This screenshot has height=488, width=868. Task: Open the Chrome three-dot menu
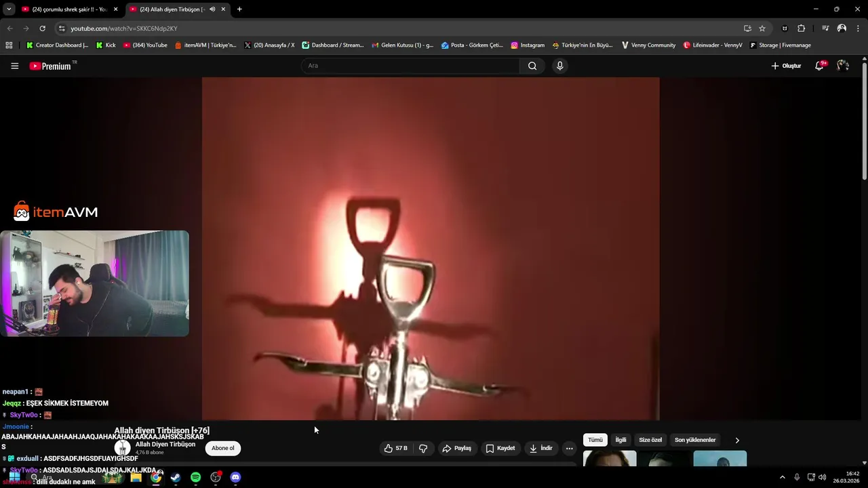click(x=859, y=28)
